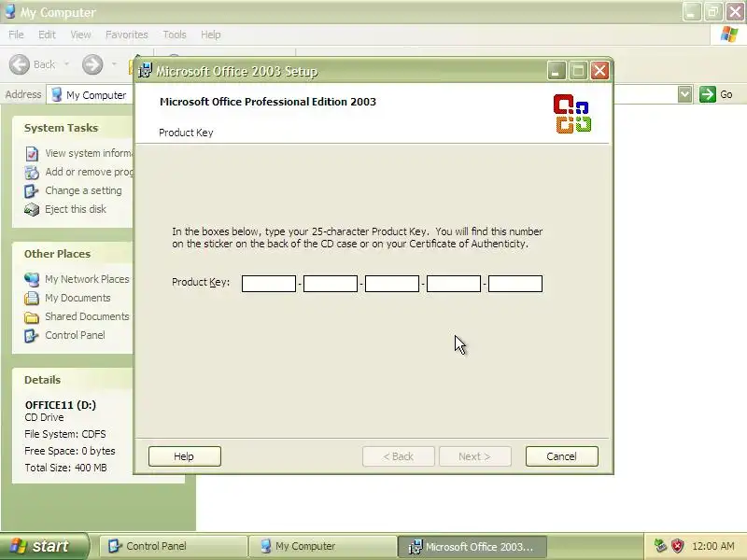This screenshot has height=560, width=747.
Task: Click the disabled < Back setup button
Action: 399,456
